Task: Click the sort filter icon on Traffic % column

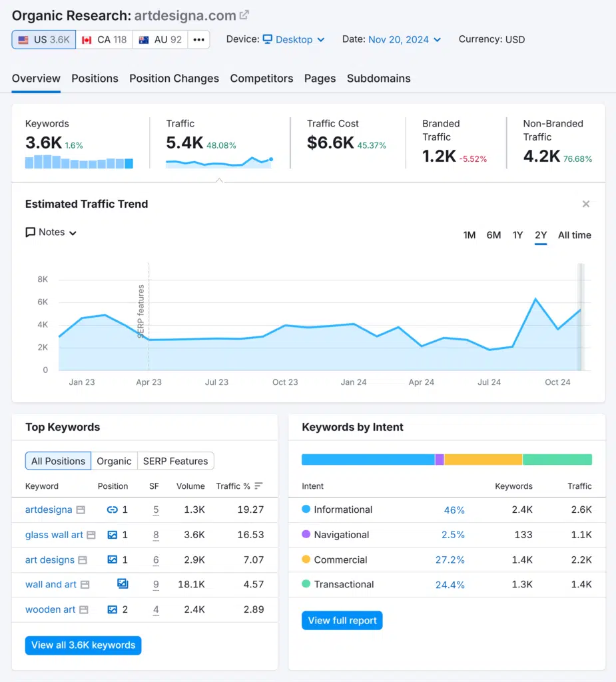Action: [x=258, y=486]
